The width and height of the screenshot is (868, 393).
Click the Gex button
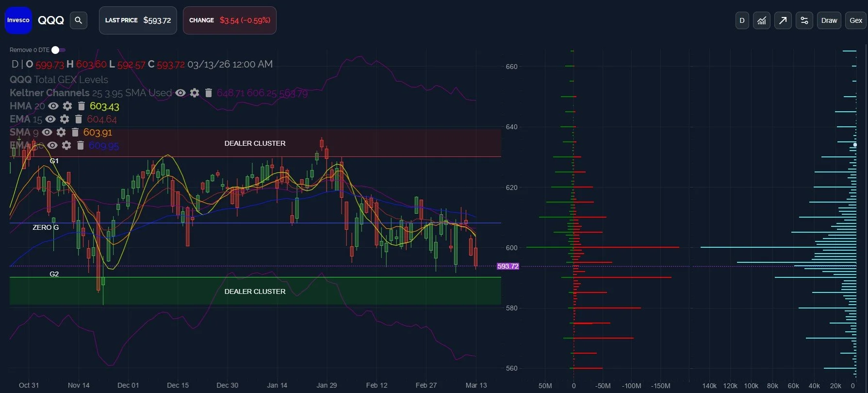(856, 20)
